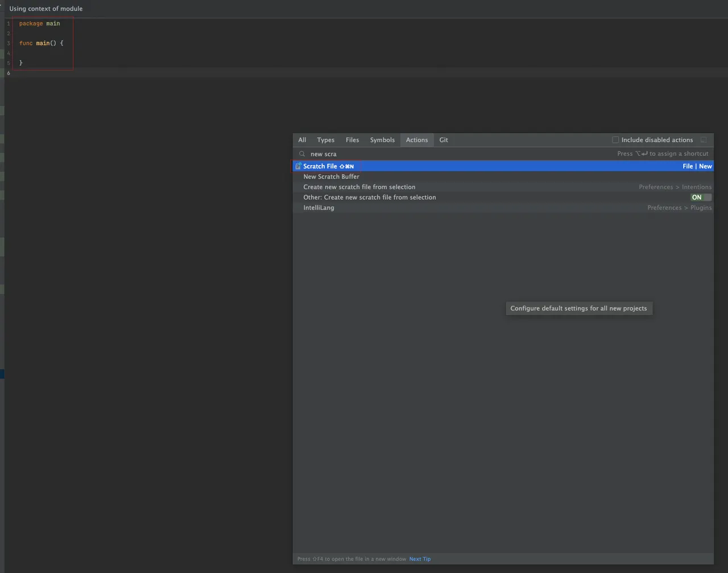This screenshot has width=728, height=573.
Task: Select 'Other: Create new scratch file from selection'
Action: 503,197
